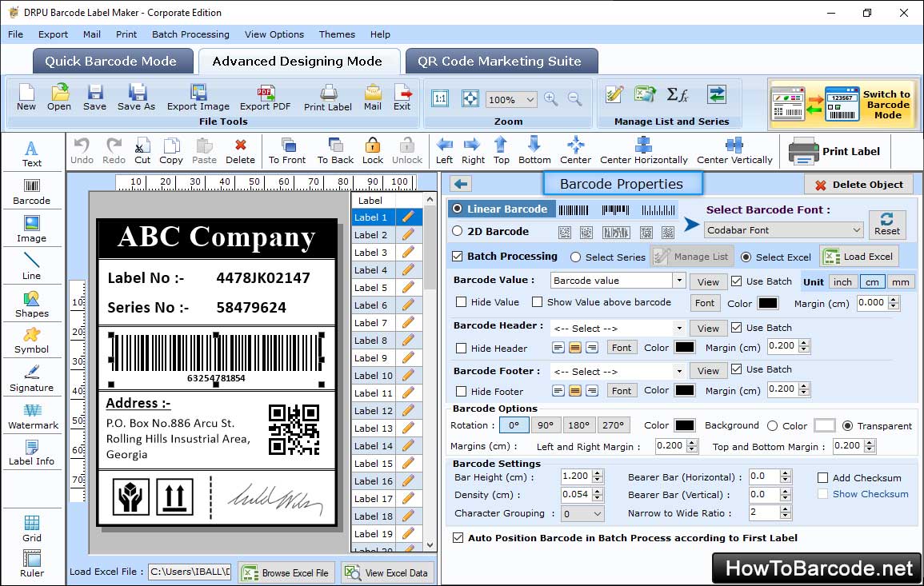The image size is (924, 586).
Task: Delete selected object via toolbar
Action: 241,151
